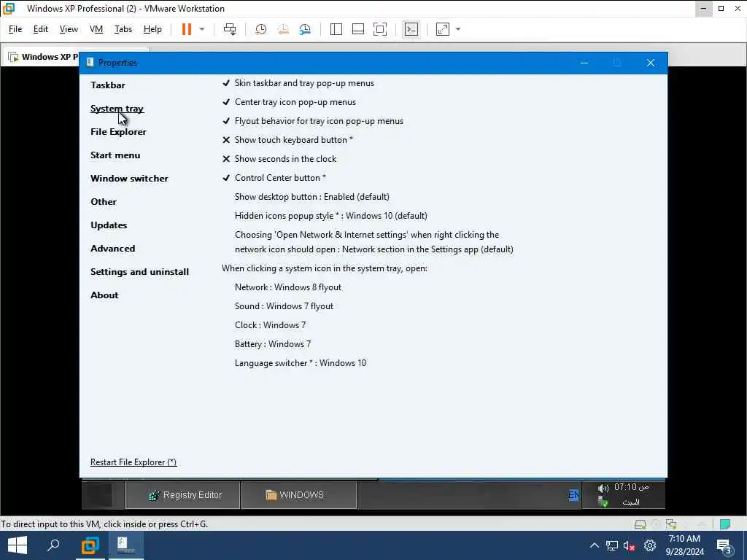
Task: Click the Properties app host taskbar icon
Action: 125,545
